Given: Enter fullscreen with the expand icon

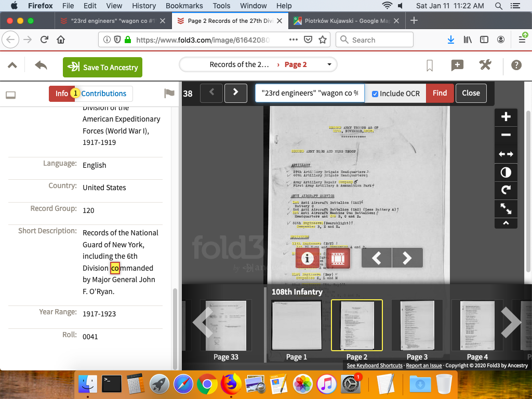Looking at the screenshot, I should coord(506,209).
